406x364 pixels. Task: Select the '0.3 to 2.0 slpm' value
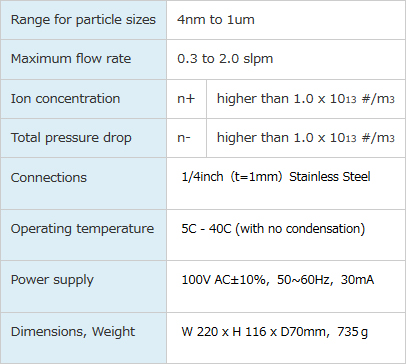[x=225, y=59]
